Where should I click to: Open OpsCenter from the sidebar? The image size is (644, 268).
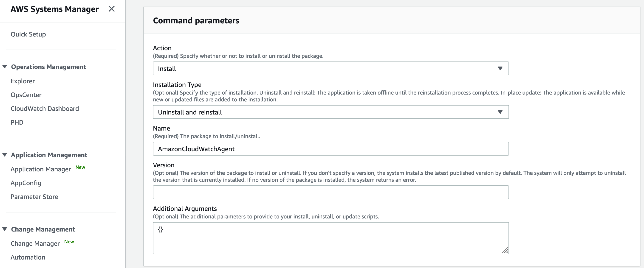tap(26, 95)
